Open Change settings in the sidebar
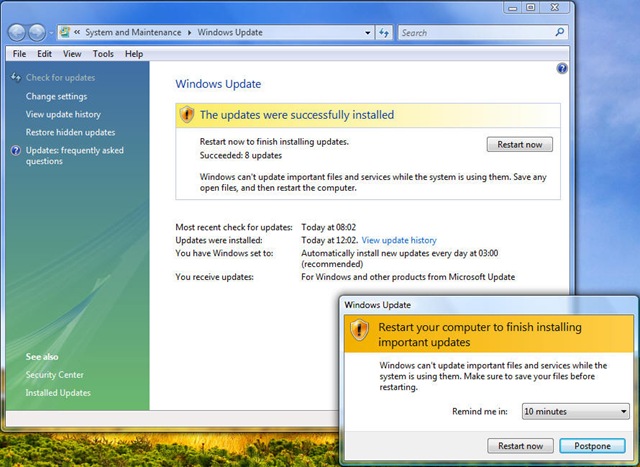 (56, 96)
